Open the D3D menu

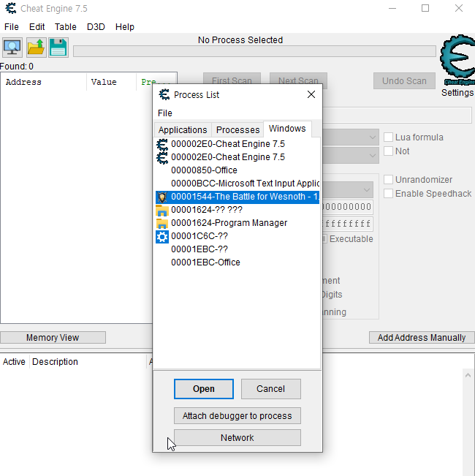(x=96, y=27)
